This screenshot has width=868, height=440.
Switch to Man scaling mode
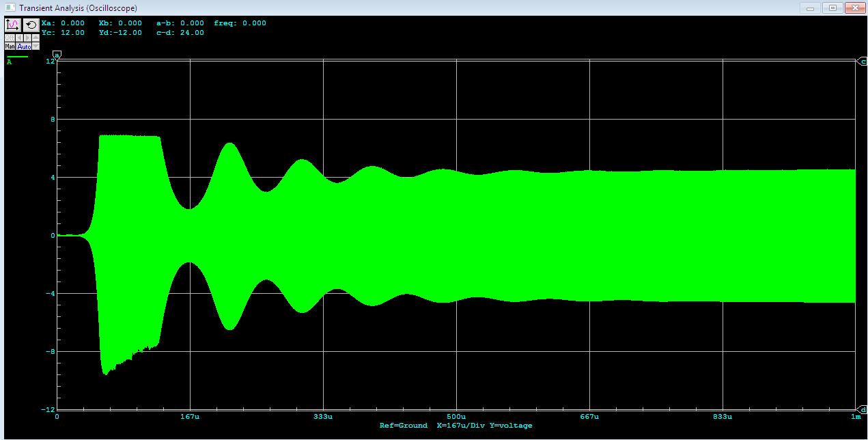pyautogui.click(x=10, y=46)
